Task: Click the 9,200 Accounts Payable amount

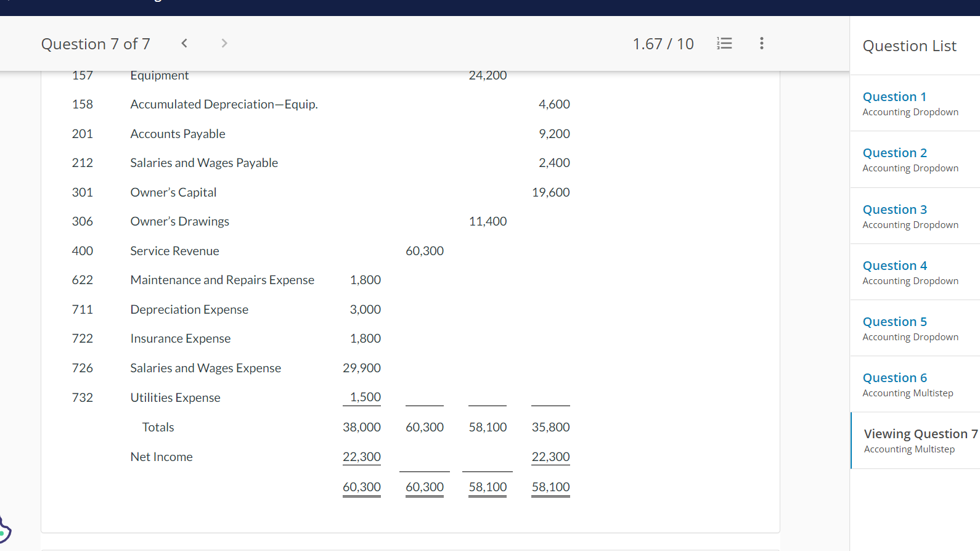Action: point(554,134)
